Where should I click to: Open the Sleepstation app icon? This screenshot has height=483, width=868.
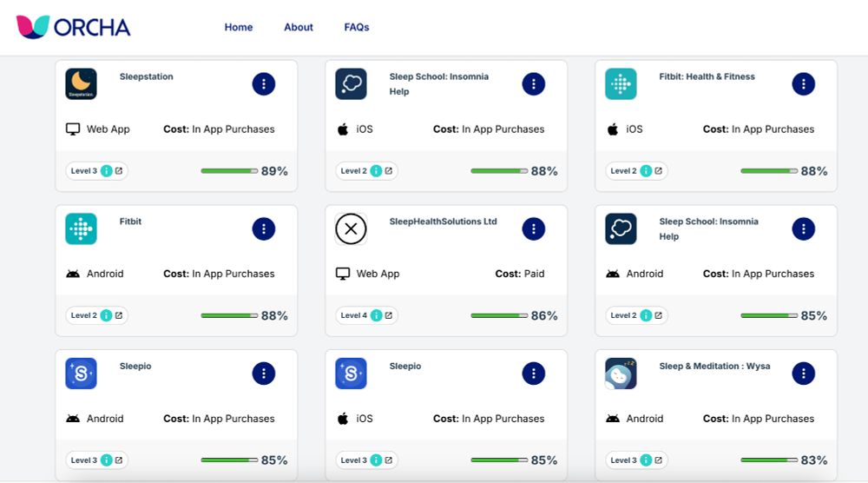coord(81,83)
